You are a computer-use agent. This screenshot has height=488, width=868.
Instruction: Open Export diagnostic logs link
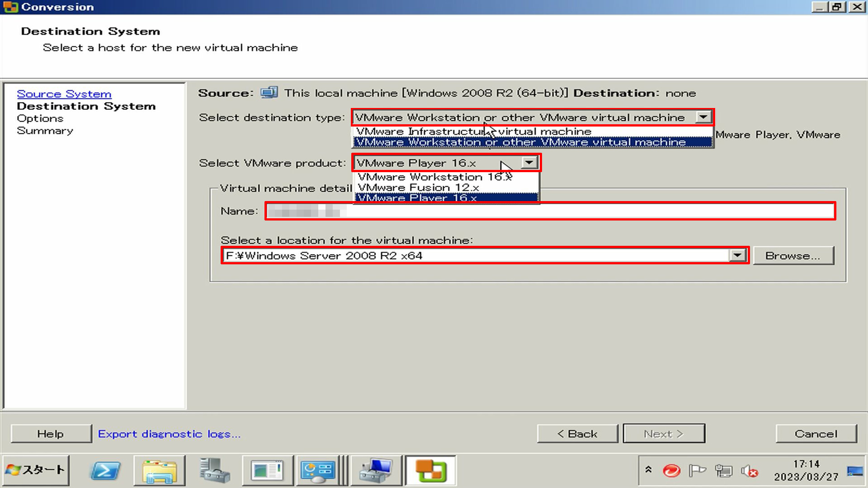pos(169,434)
